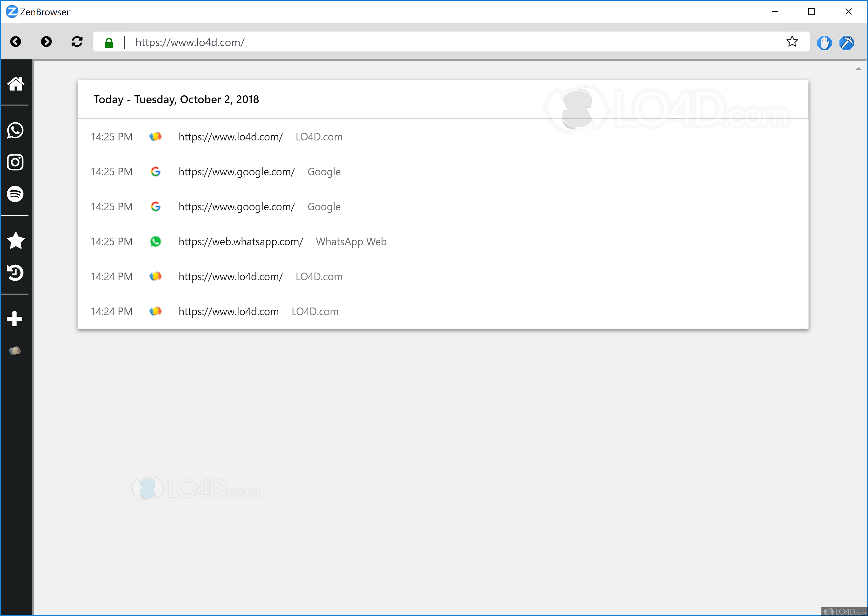Click the scrollbar up arrow
This screenshot has width=868, height=616.
859,68
